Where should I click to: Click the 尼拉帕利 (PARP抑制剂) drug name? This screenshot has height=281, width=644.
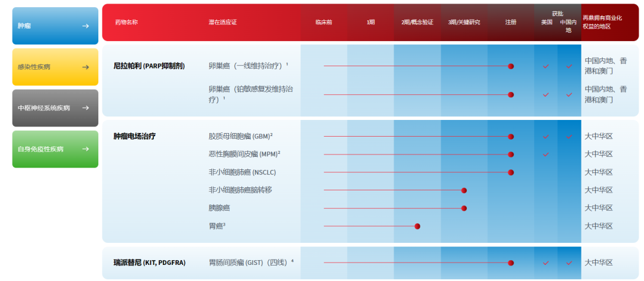(149, 66)
